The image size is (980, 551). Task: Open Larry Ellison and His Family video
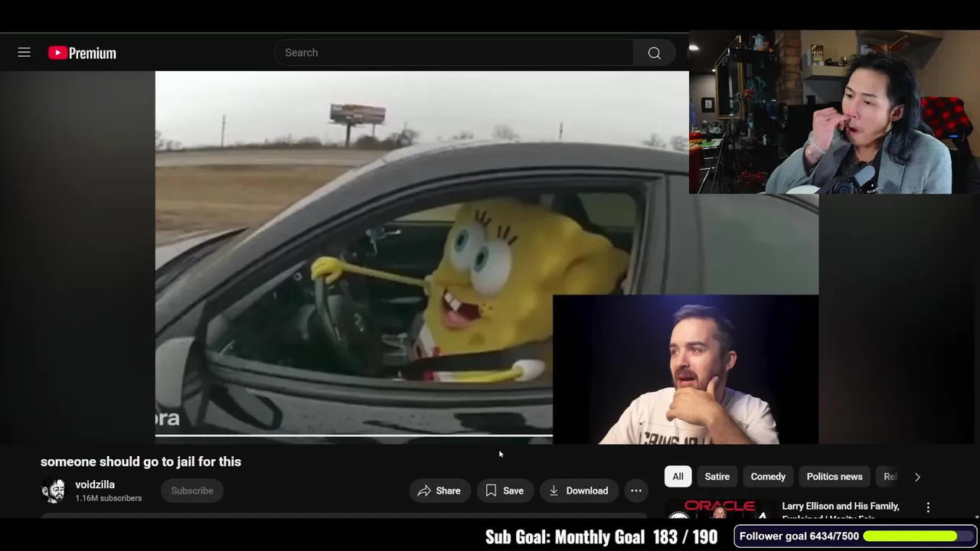coord(841,511)
